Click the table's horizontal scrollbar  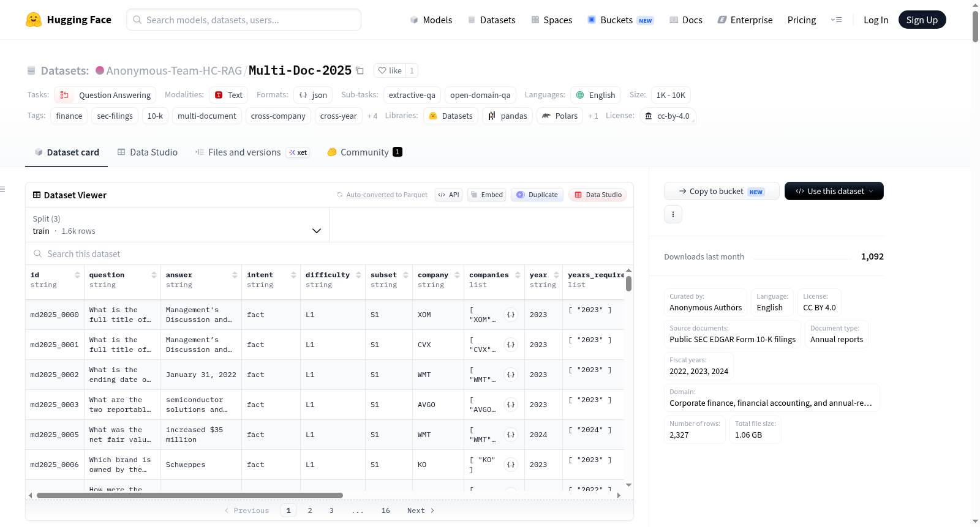[x=190, y=495]
